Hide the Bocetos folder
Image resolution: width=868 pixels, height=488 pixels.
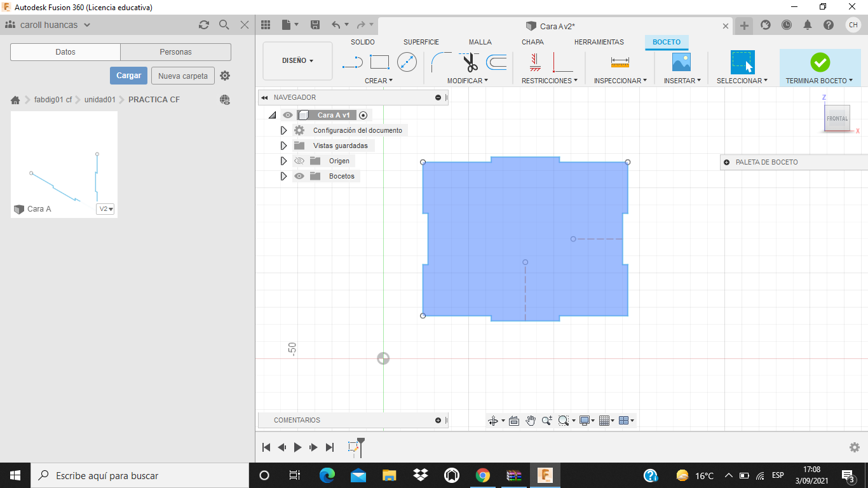point(299,176)
